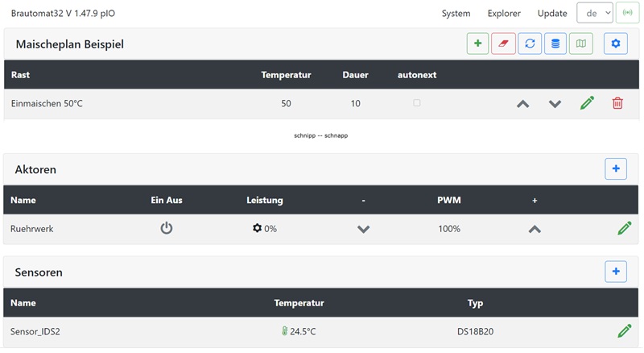This screenshot has width=644, height=353.
Task: Delete the Einmaischen 50°C rest
Action: tap(617, 103)
